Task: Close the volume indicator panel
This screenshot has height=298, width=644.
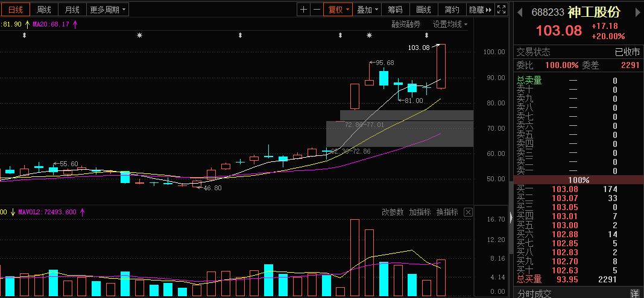Action: click(x=468, y=212)
